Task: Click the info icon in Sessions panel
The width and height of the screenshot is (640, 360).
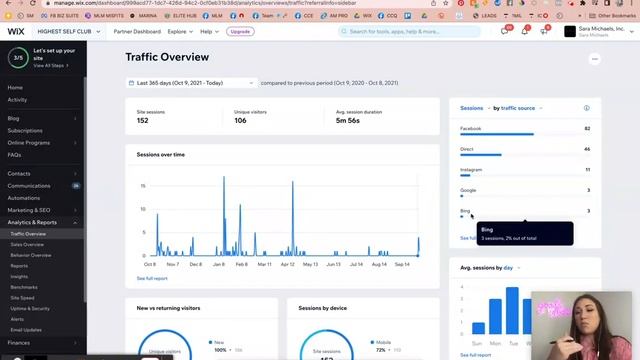Action: 587,108
